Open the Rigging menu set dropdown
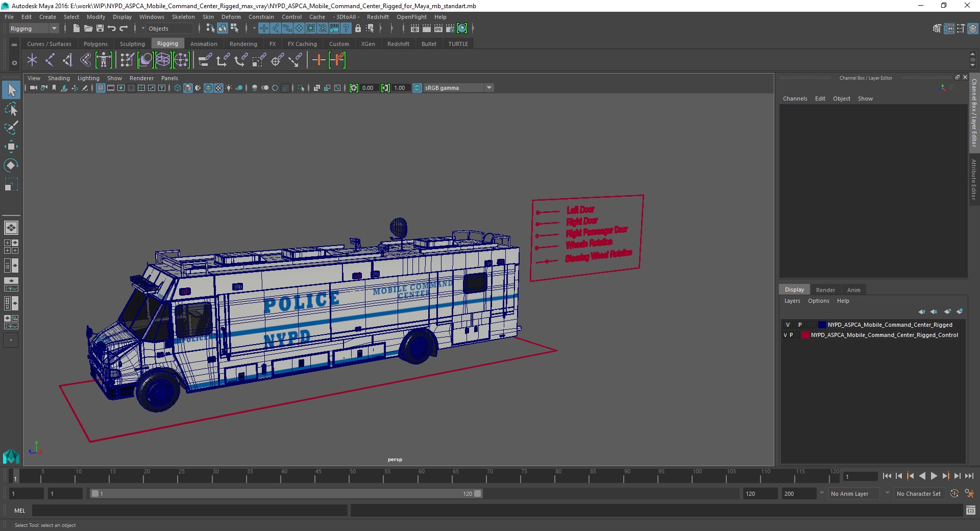 (34, 29)
